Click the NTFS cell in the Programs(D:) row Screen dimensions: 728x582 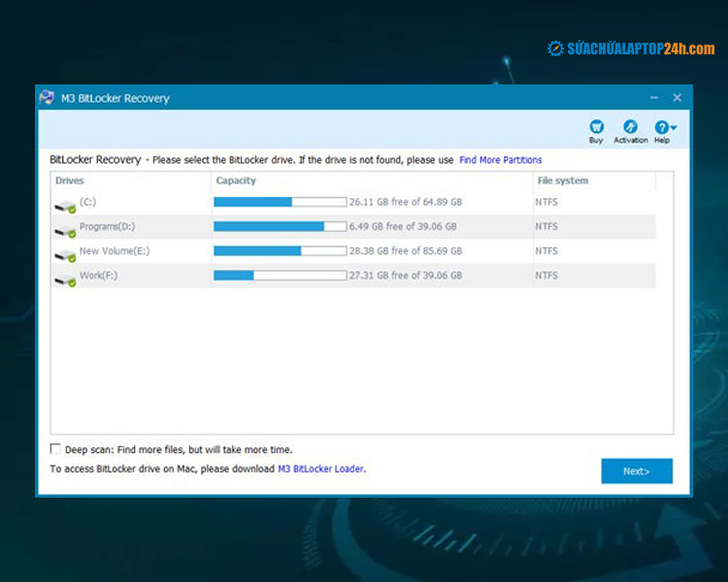pyautogui.click(x=546, y=226)
